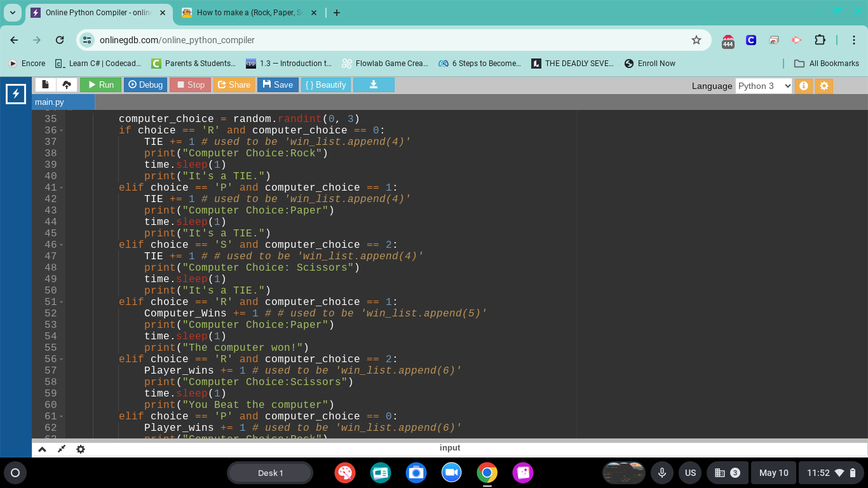Open the ChromeOS launcher circle button
Viewport: 868px width, 488px height.
pos(15,473)
